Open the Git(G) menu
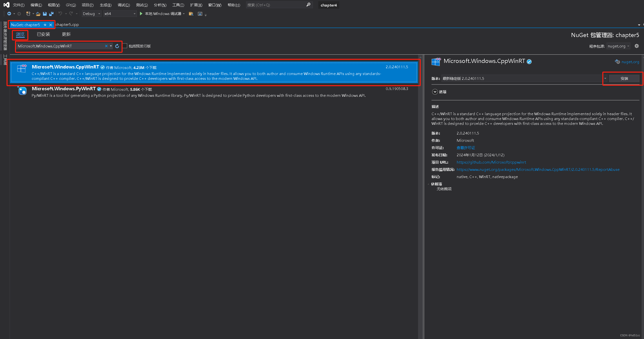Viewport: 644px width, 339px height. click(x=71, y=5)
